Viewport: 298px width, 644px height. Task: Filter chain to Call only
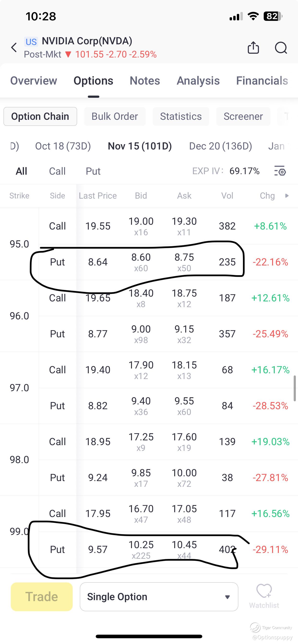[57, 171]
